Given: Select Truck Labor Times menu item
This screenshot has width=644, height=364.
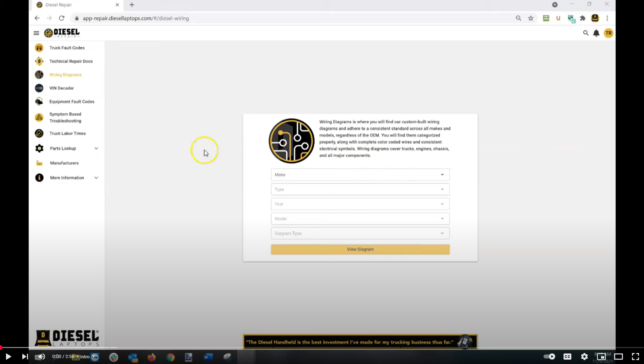Looking at the screenshot, I should click(x=67, y=133).
